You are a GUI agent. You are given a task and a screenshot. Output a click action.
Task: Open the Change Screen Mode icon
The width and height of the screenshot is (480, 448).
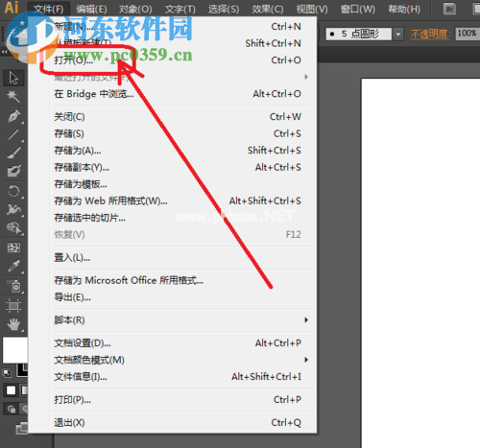click(22, 428)
